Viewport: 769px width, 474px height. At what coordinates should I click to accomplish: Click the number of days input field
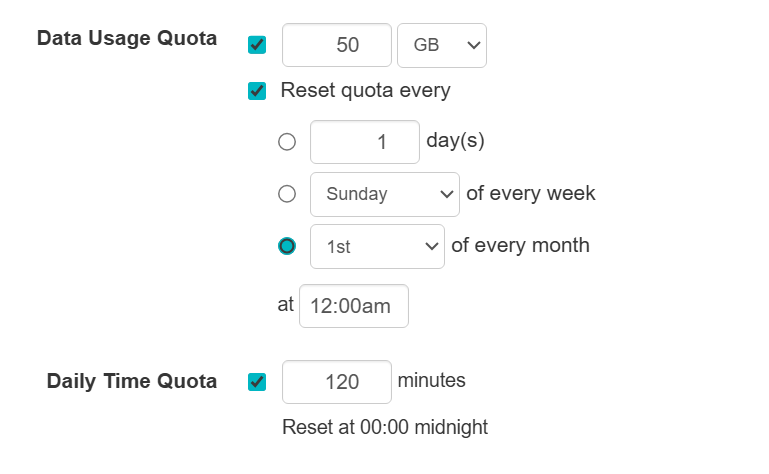[x=364, y=142]
